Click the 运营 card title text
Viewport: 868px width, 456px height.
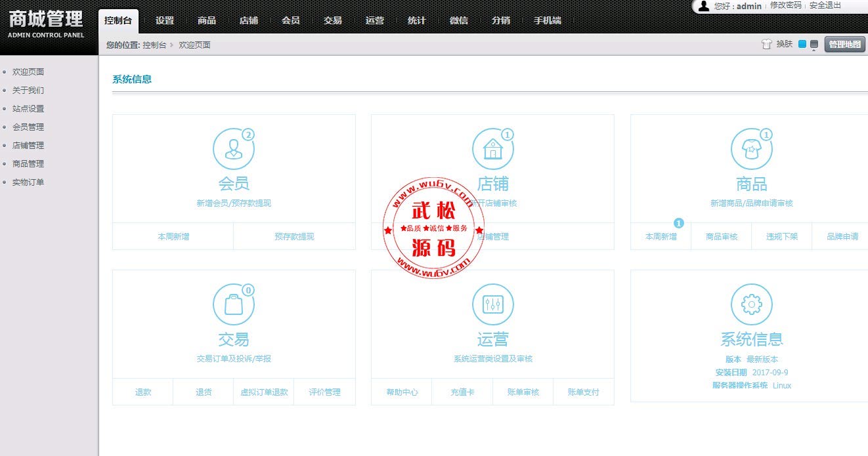[x=493, y=339]
